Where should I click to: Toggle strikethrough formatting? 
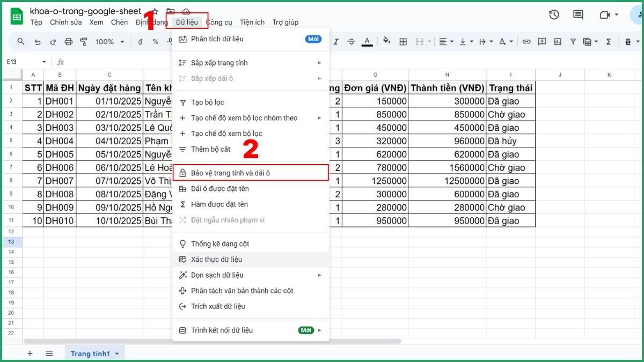coord(352,42)
